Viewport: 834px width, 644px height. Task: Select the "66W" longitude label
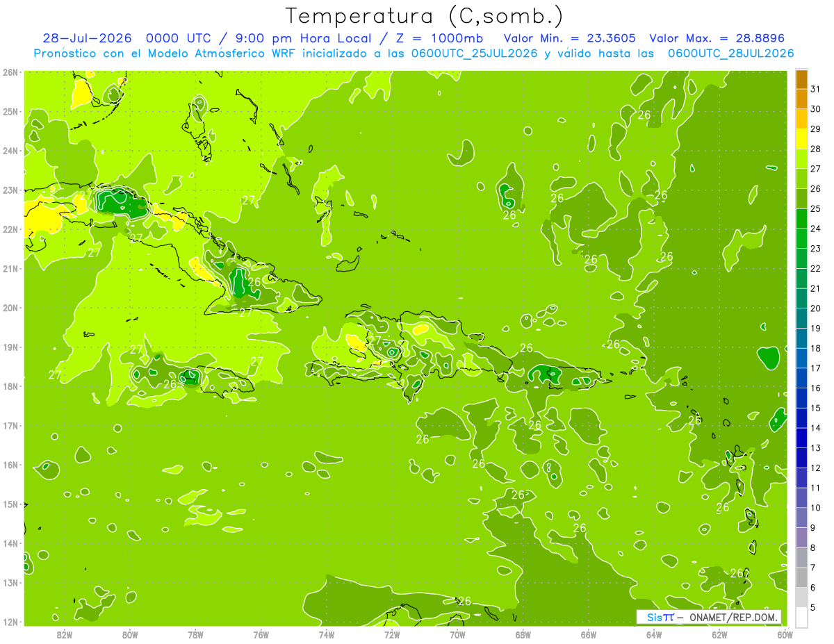pyautogui.click(x=588, y=635)
